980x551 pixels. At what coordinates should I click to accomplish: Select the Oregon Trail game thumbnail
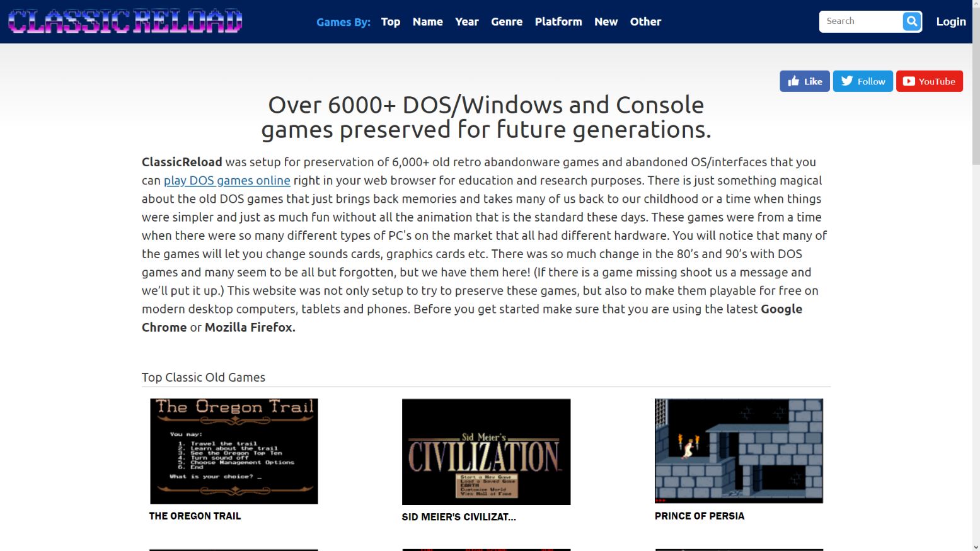(x=233, y=451)
